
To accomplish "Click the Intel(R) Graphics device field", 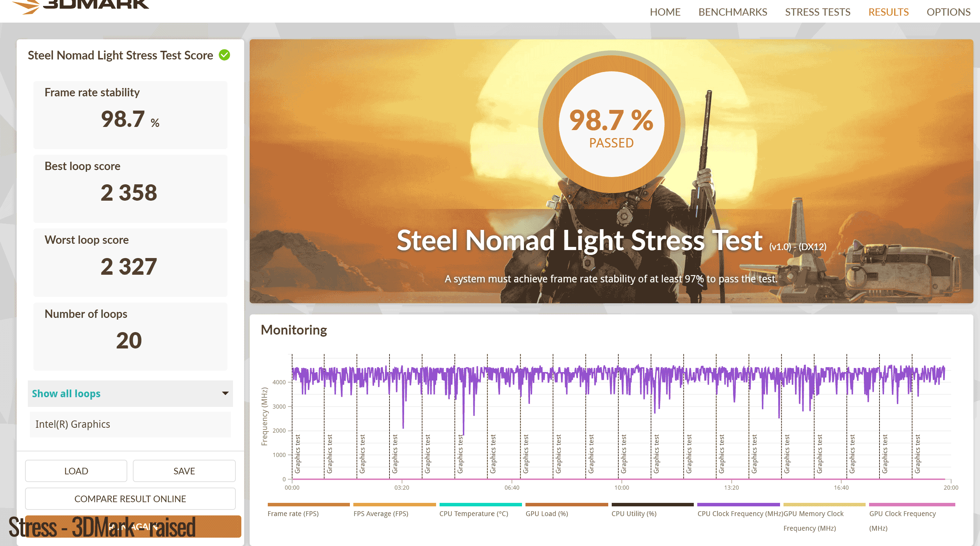I will pos(130,424).
